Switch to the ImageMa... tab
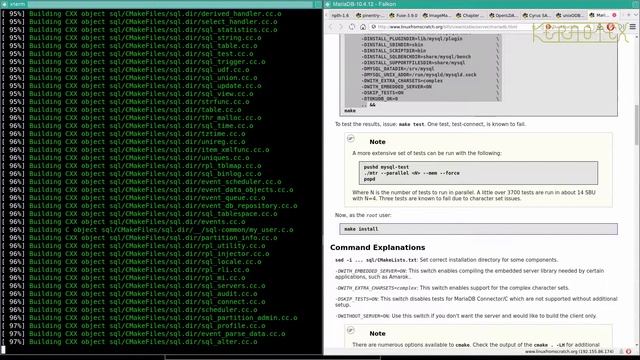640x360 pixels. [436, 15]
